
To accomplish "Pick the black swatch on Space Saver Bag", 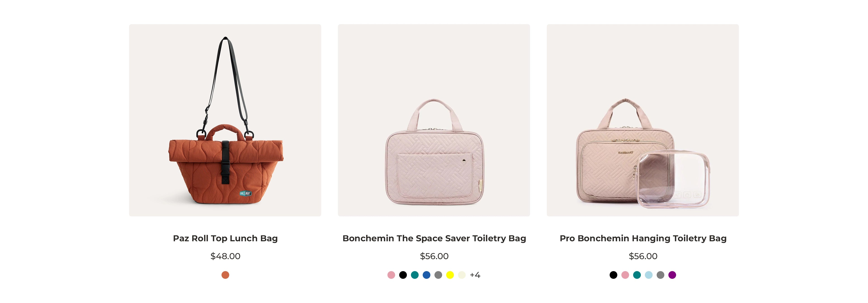I will click(403, 275).
